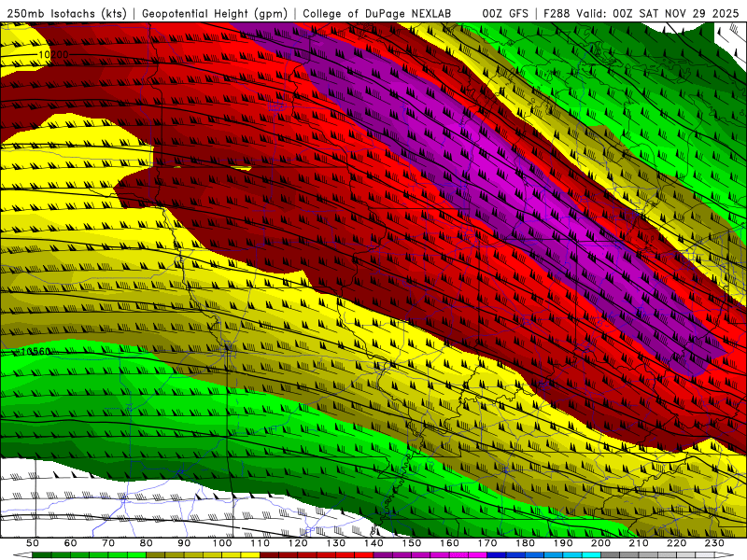Viewport: 747px width, 560px height.
Task: Click the 130 label on the color scale
Action: tap(336, 543)
